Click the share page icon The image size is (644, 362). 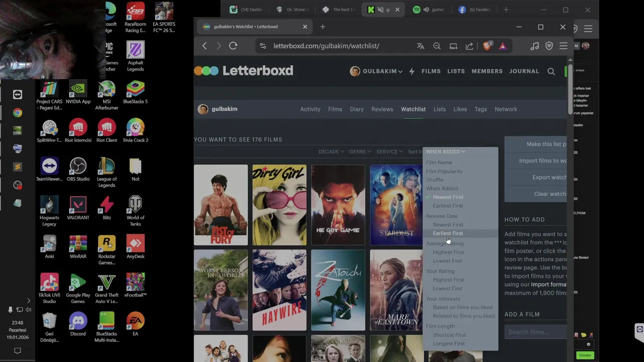[x=469, y=46]
